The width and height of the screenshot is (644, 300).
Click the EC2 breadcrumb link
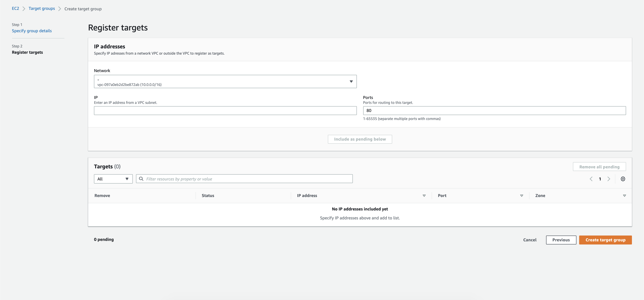tap(15, 9)
